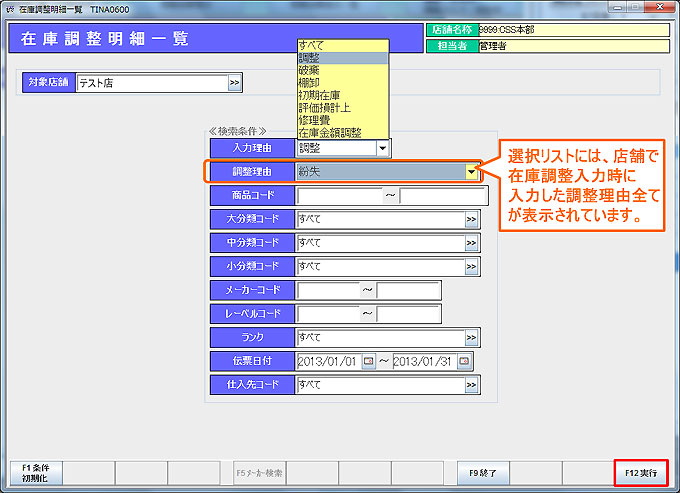The height and width of the screenshot is (493, 680).
Task: Click the 小分類コード field showing すべて
Action: pyautogui.click(x=381, y=267)
